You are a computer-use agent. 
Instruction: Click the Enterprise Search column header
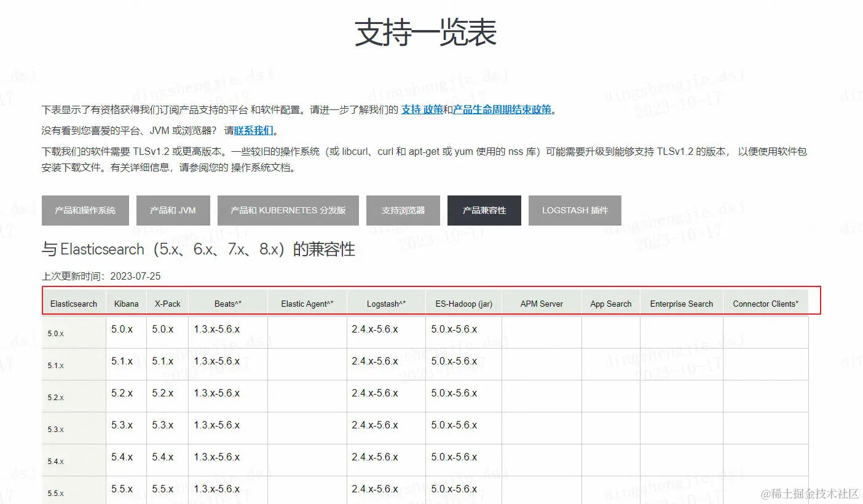[x=682, y=304]
